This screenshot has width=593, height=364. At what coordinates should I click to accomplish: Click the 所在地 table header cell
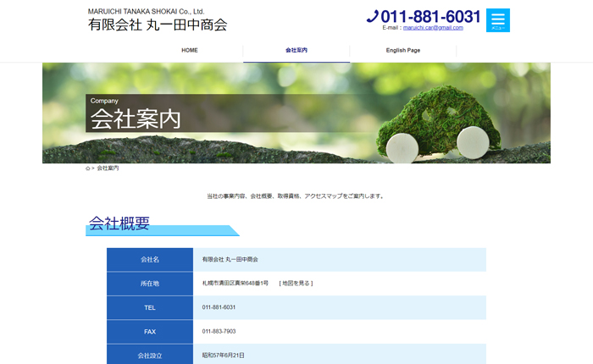(x=150, y=284)
